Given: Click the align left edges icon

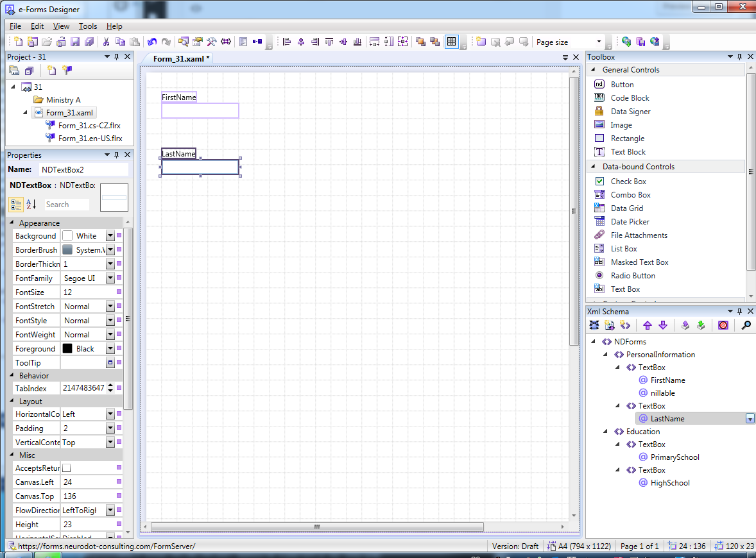Looking at the screenshot, I should coord(287,42).
